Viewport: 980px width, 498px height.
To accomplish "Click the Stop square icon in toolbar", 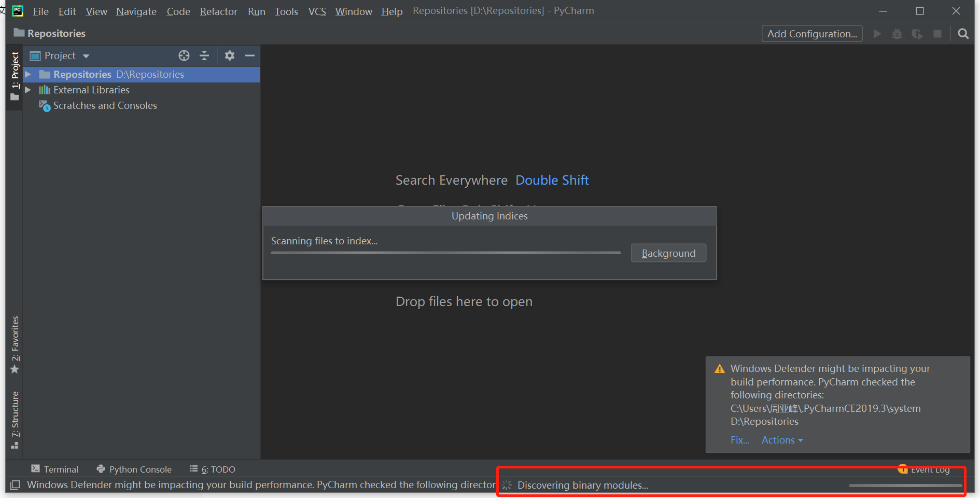I will (937, 34).
